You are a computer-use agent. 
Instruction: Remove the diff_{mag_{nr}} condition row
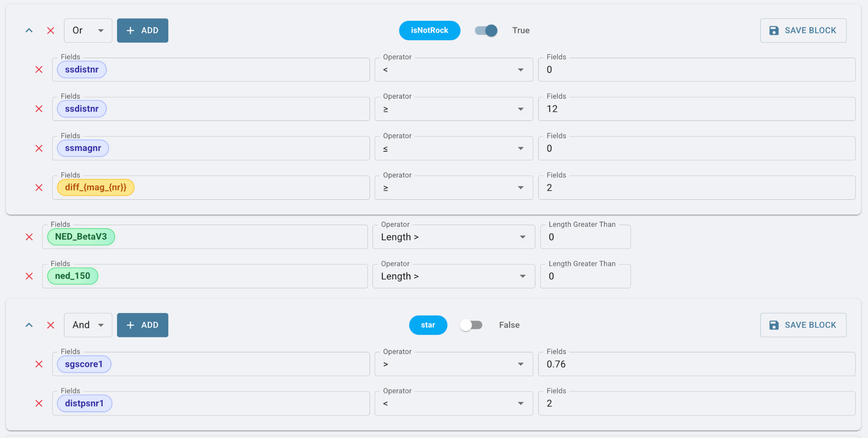point(39,187)
